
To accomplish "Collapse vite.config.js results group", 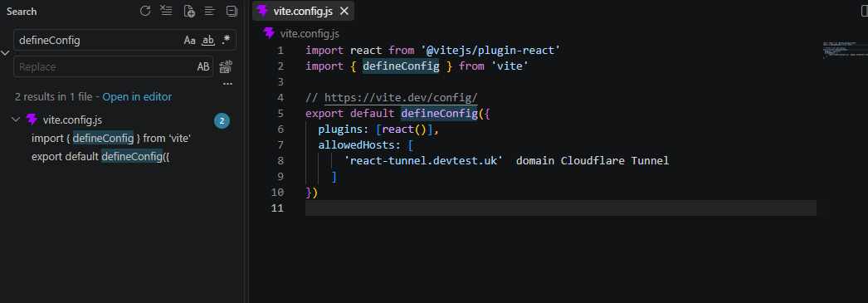I will pyautogui.click(x=16, y=120).
